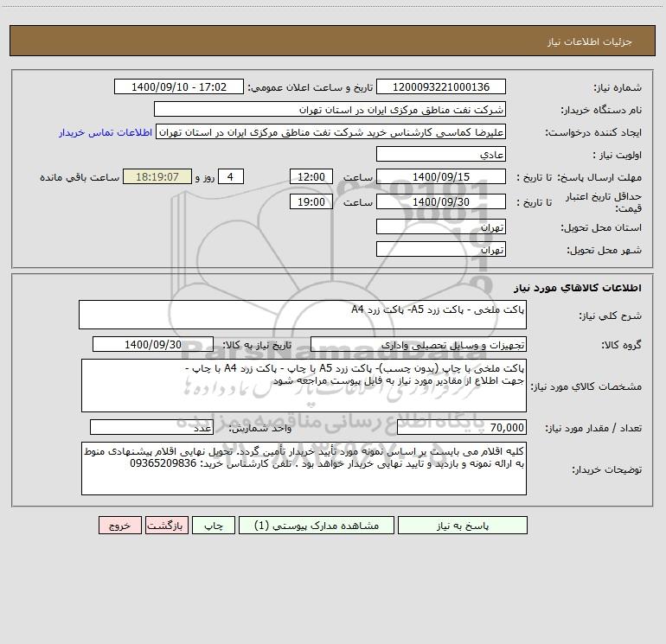Select the شماره نیاز field 1200093221000136
The width and height of the screenshot is (666, 644).
click(441, 87)
